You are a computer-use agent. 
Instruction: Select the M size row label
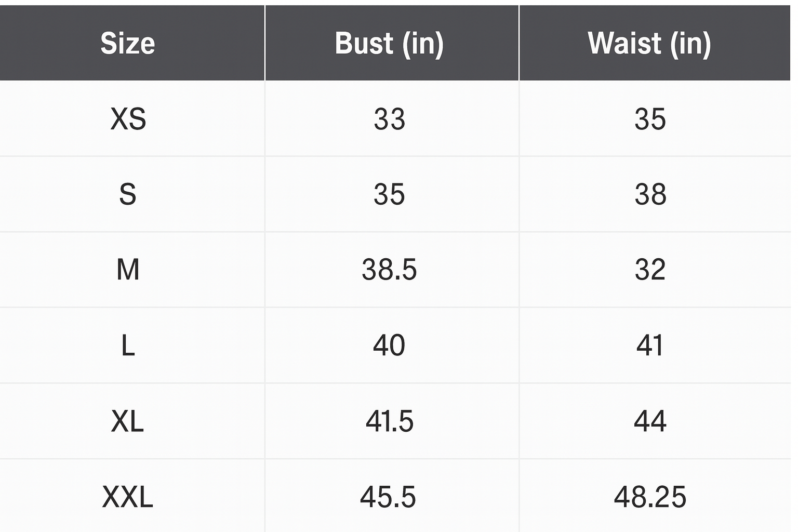tap(128, 270)
